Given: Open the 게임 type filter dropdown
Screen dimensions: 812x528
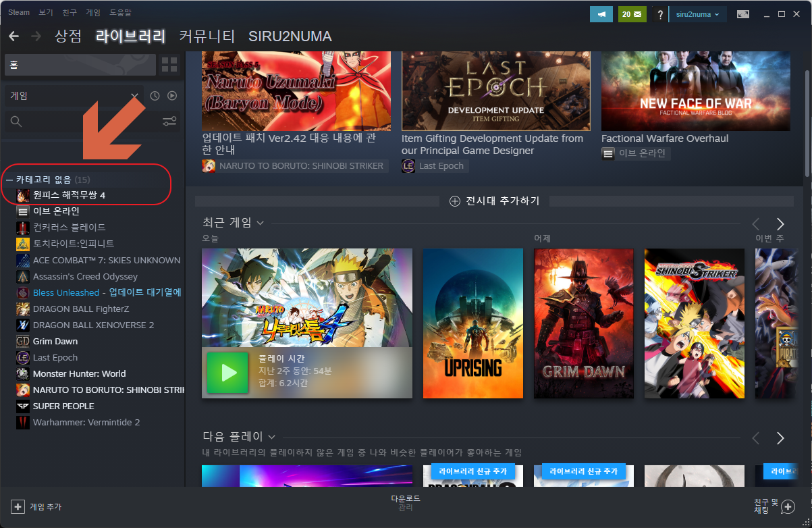Looking at the screenshot, I should (74, 96).
